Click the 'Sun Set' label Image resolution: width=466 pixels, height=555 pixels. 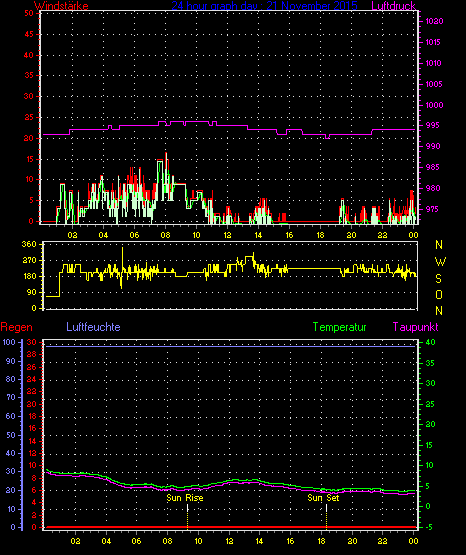[x=323, y=498]
